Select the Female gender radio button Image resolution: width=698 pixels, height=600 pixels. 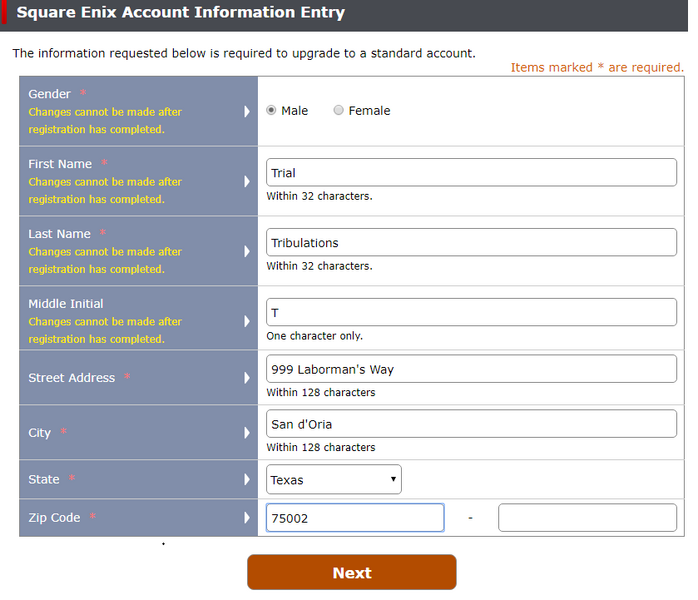coord(338,110)
